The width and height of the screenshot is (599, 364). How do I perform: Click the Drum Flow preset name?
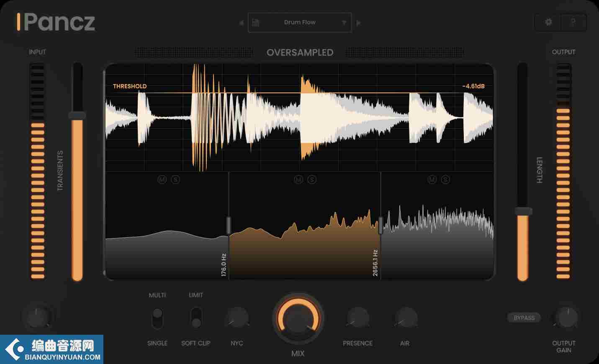pyautogui.click(x=300, y=22)
